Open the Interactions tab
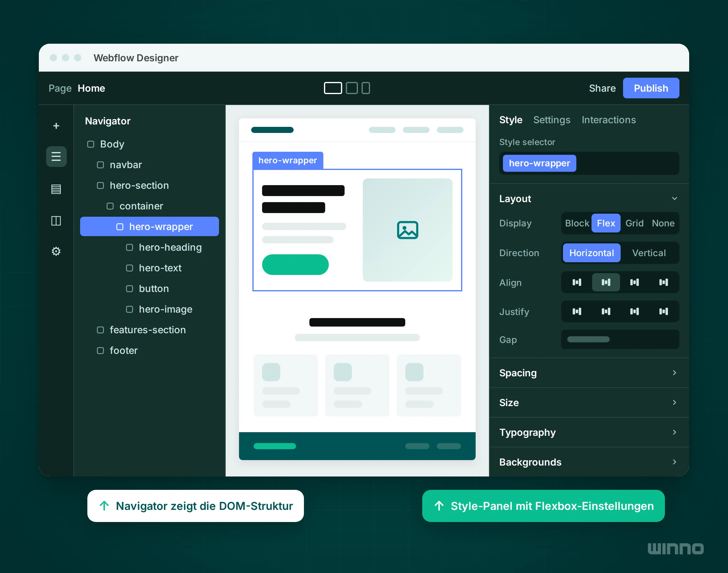This screenshot has height=573, width=728. (x=608, y=120)
